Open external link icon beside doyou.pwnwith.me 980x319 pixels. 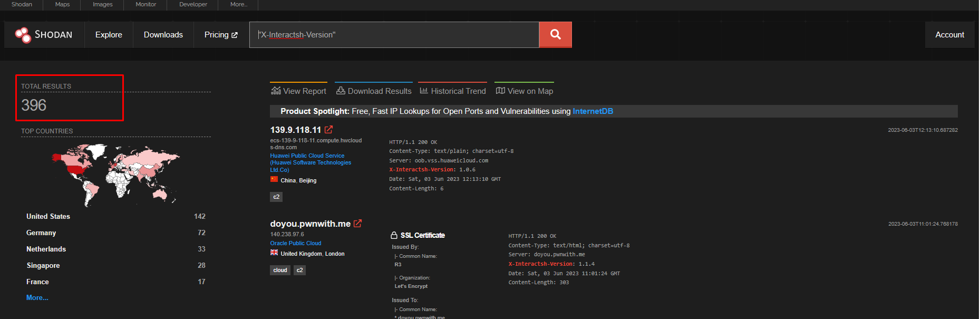pos(358,224)
